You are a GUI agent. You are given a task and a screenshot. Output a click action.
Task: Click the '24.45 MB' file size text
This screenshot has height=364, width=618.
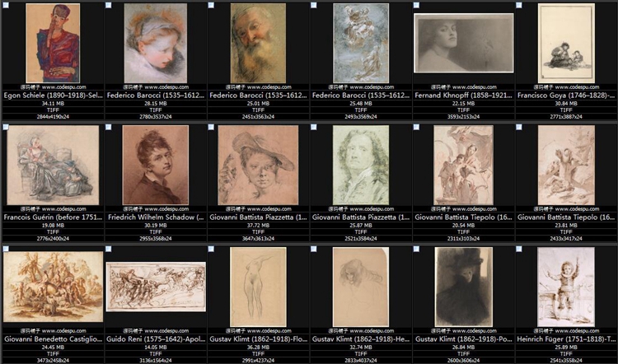pyautogui.click(x=53, y=347)
